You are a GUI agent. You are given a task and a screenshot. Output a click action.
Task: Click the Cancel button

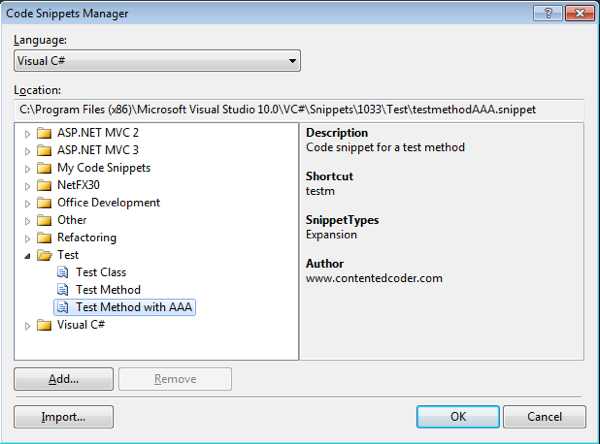[544, 416]
